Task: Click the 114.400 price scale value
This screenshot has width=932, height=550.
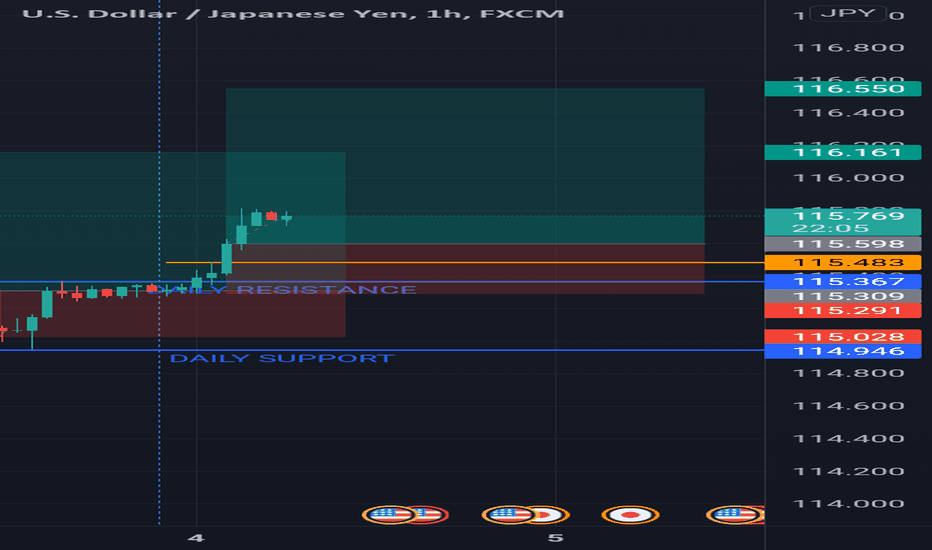Action: tap(849, 439)
